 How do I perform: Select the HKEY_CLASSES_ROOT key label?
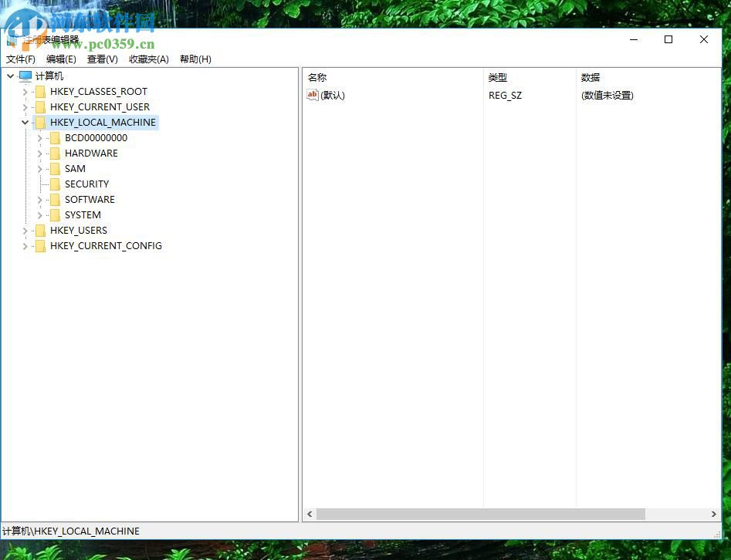click(x=99, y=92)
